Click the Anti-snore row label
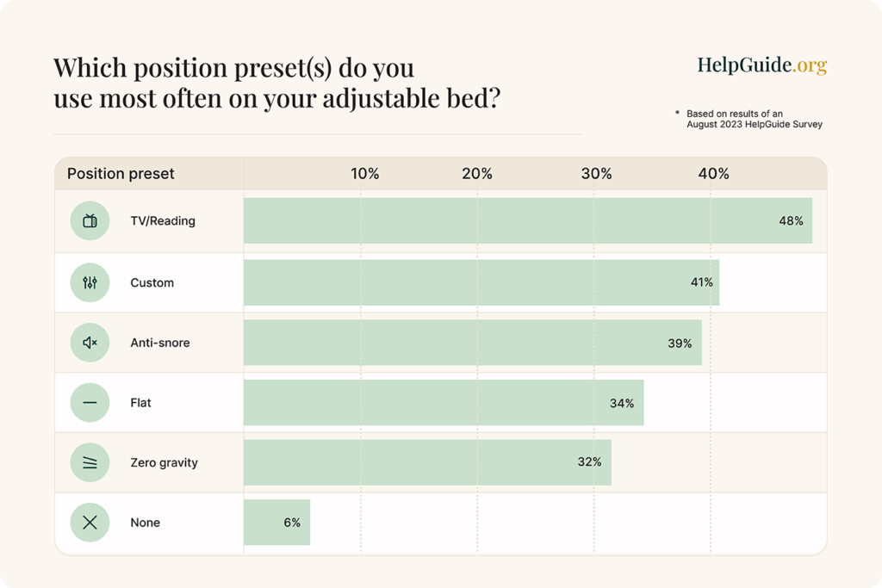 click(159, 343)
